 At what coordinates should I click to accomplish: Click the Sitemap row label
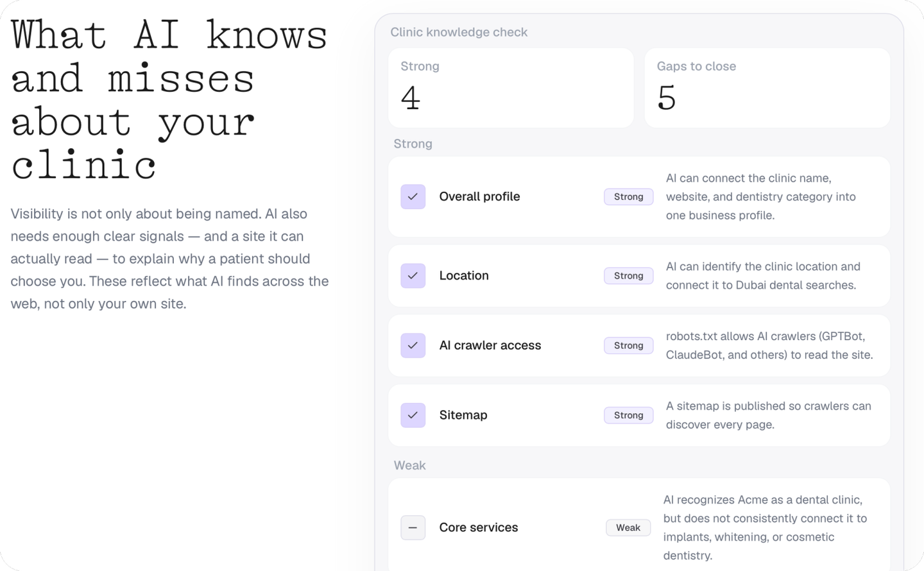click(463, 415)
